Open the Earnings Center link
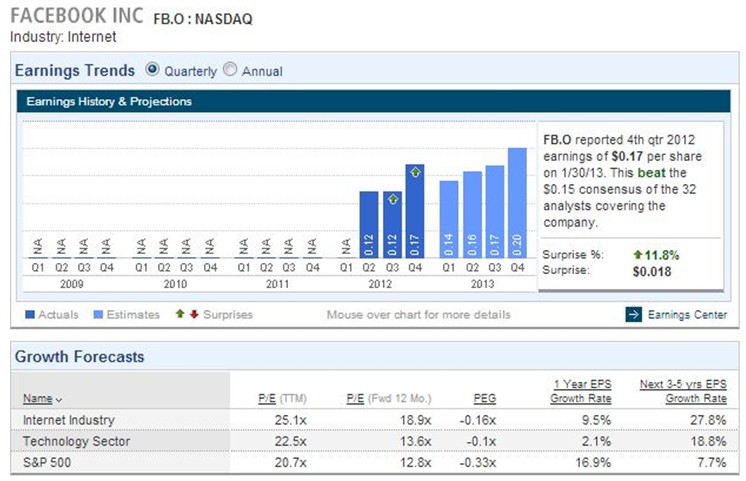The width and height of the screenshot is (746, 481). (686, 315)
